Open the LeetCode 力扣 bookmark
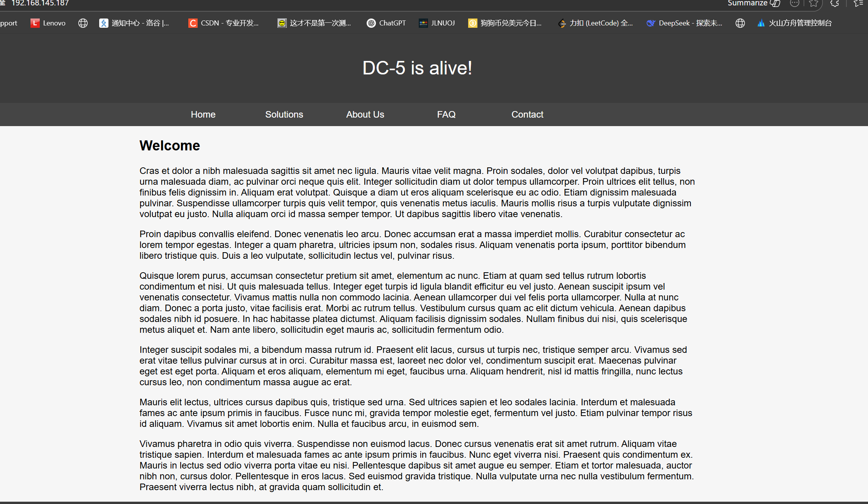The height and width of the screenshot is (504, 868). click(596, 23)
